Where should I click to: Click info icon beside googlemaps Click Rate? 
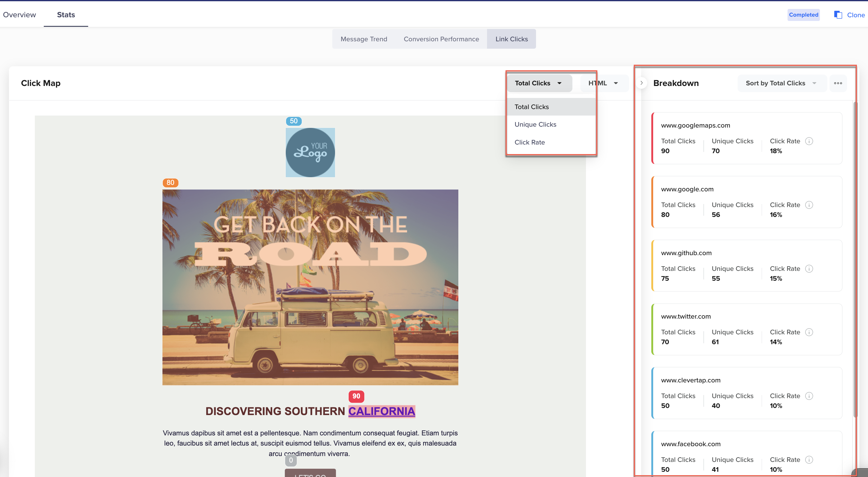pos(809,141)
